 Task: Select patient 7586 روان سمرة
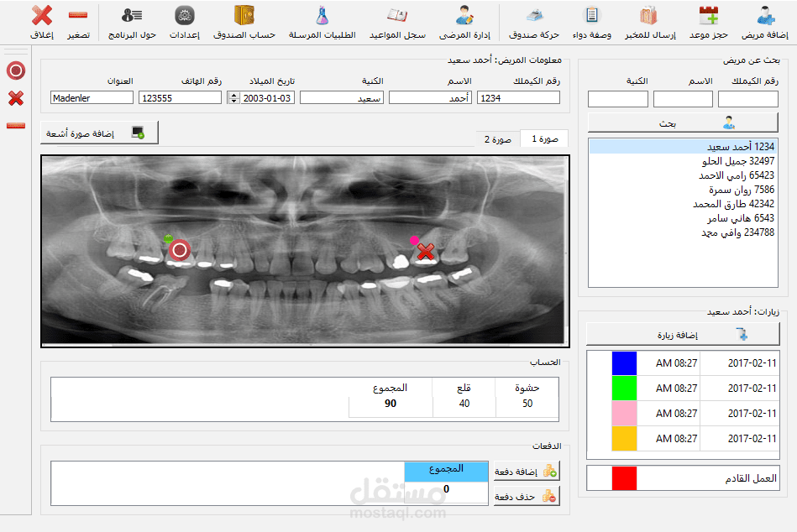coord(683,190)
